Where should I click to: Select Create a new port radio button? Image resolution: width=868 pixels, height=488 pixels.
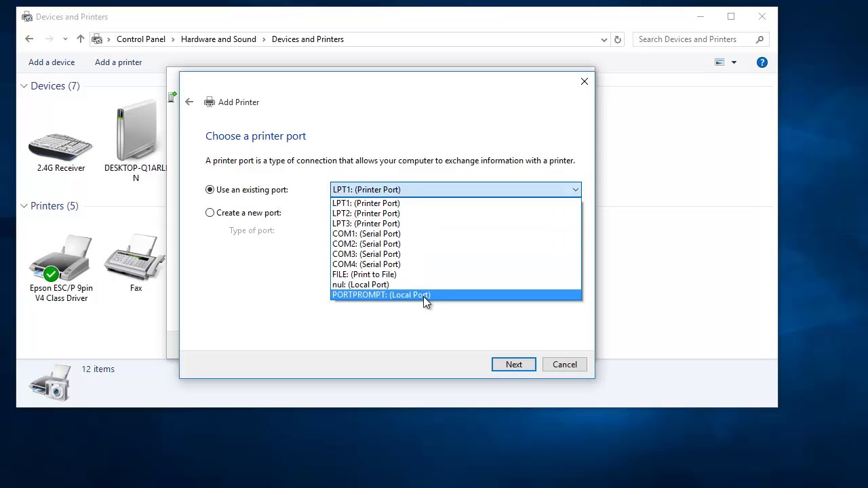[210, 213]
